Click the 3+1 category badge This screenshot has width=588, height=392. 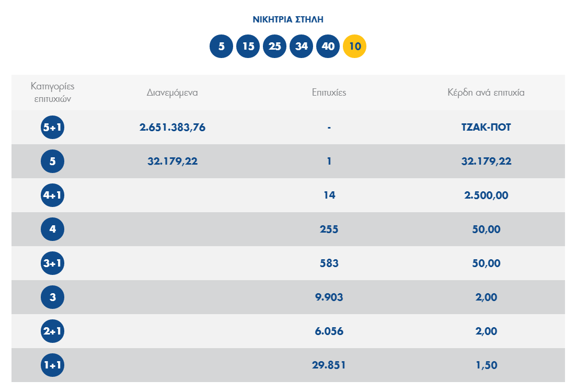point(52,263)
